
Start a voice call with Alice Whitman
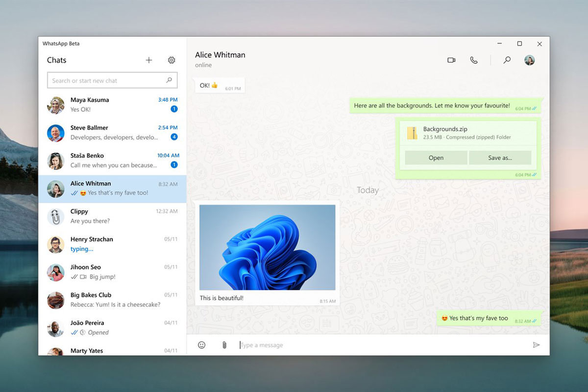point(473,60)
